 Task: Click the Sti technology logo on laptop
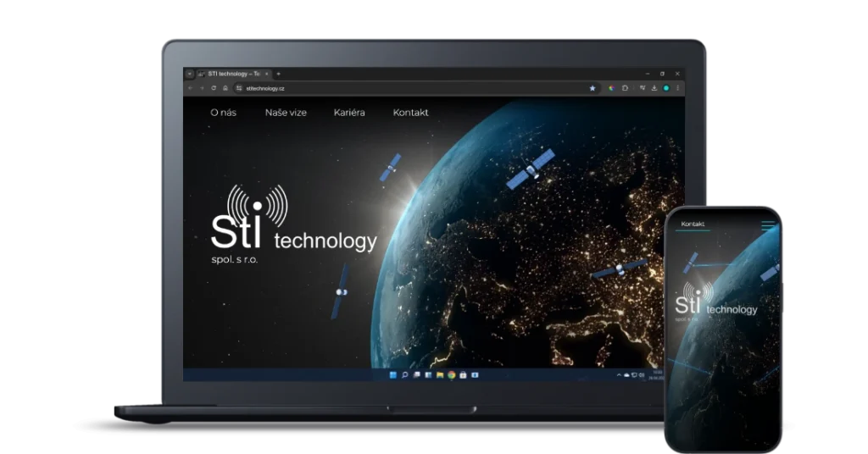point(293,224)
